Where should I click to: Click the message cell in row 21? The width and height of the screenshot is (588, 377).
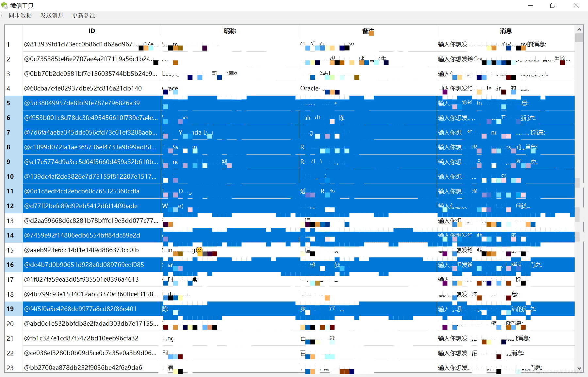tap(506, 338)
